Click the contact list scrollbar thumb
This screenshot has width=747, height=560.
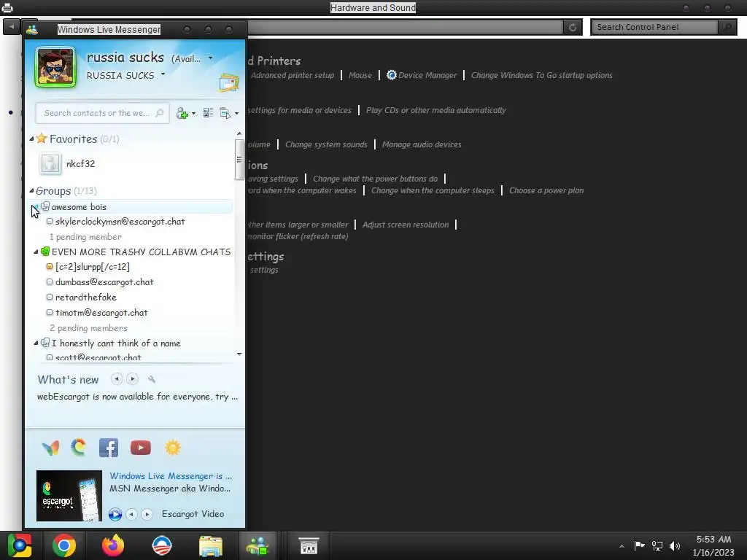239,160
